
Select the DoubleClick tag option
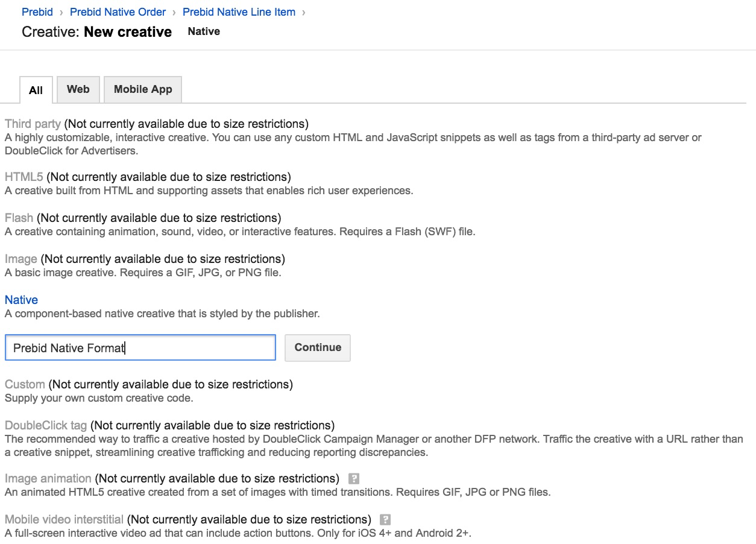click(45, 425)
